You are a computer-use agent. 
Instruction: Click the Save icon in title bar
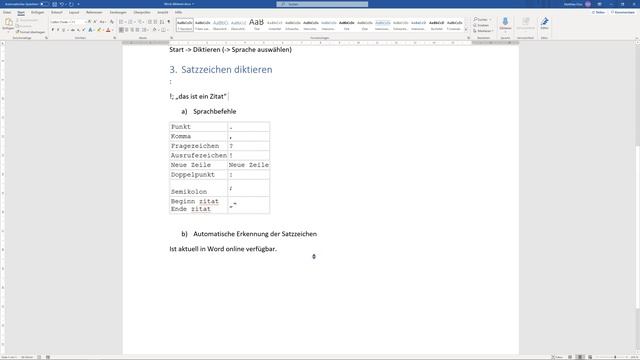tap(54, 4)
